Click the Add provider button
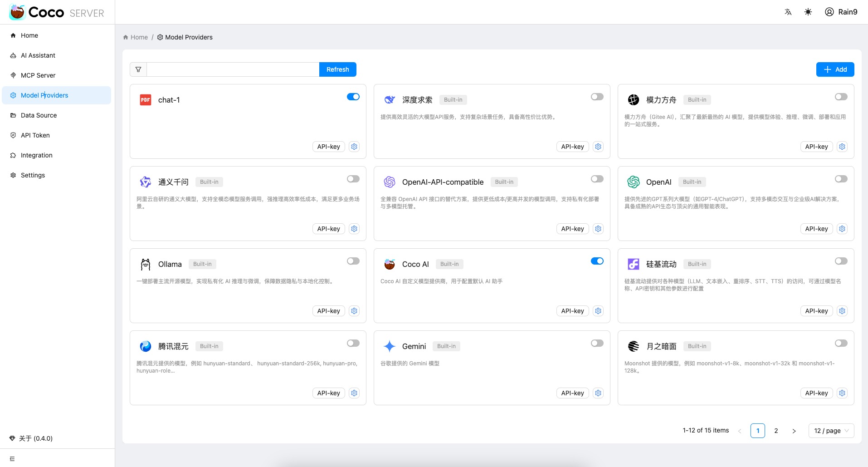This screenshot has width=868, height=467. (835, 69)
